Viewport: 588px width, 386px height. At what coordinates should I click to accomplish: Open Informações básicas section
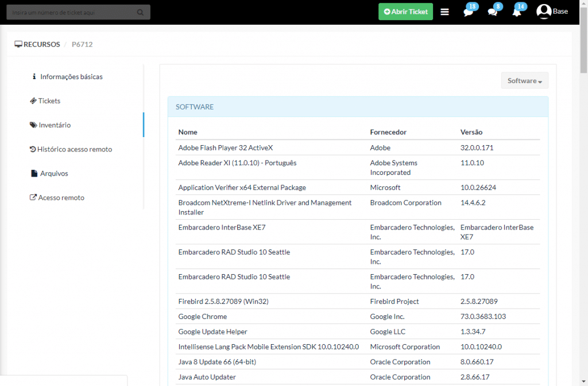[x=71, y=77]
